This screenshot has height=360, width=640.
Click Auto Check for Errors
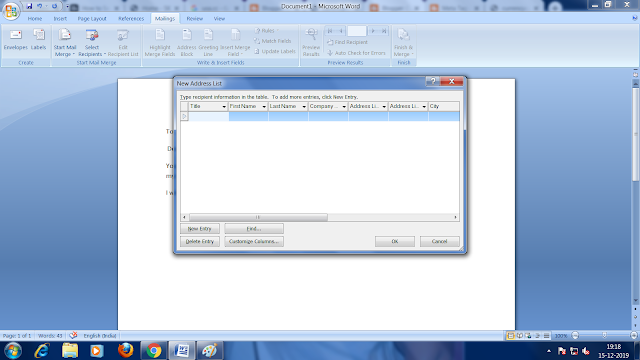(356, 53)
